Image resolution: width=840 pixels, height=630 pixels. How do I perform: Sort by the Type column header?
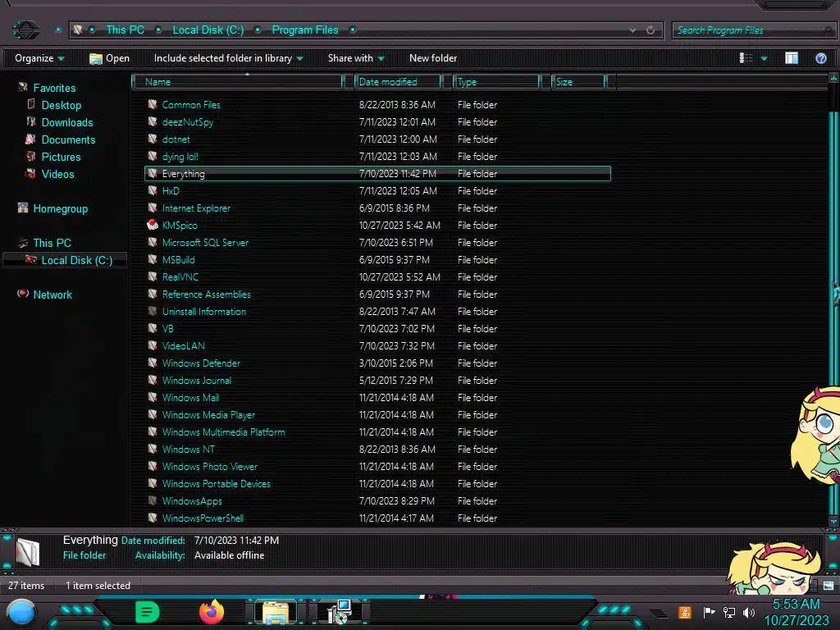click(497, 82)
